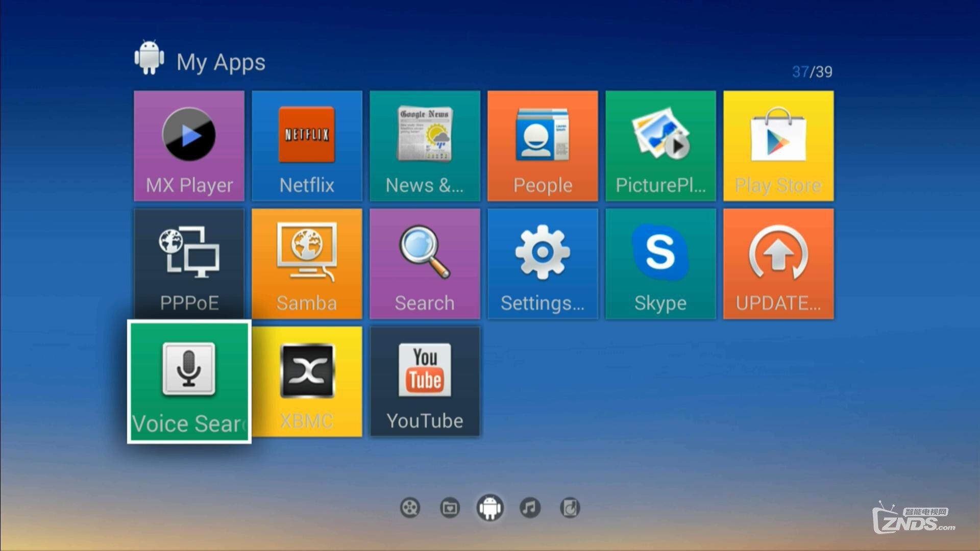Open the PPPoE network app
Screen dimensions: 980x551
point(189,264)
